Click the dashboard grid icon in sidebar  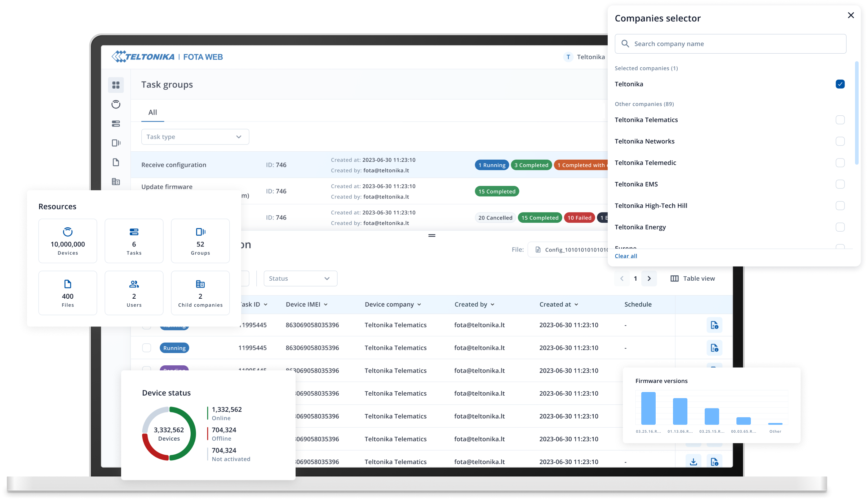coord(115,85)
